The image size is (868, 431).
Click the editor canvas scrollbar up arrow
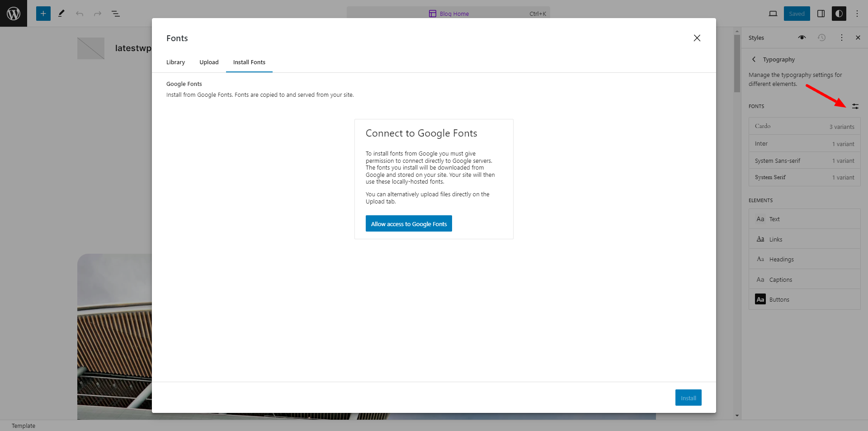[x=737, y=32]
